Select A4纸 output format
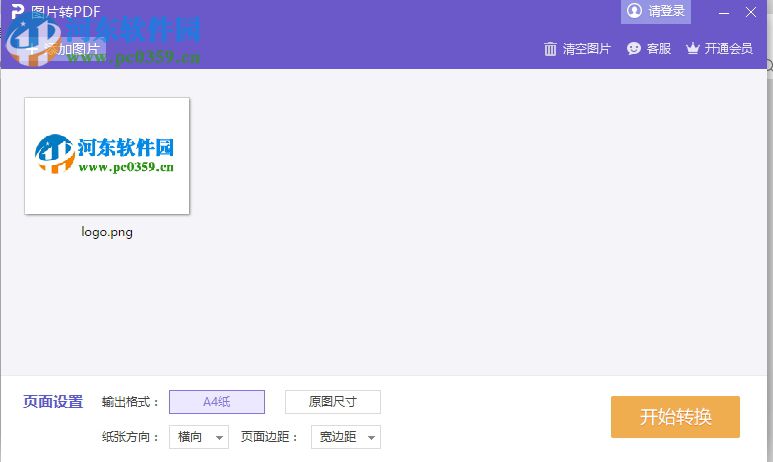The width and height of the screenshot is (773, 462). [217, 402]
